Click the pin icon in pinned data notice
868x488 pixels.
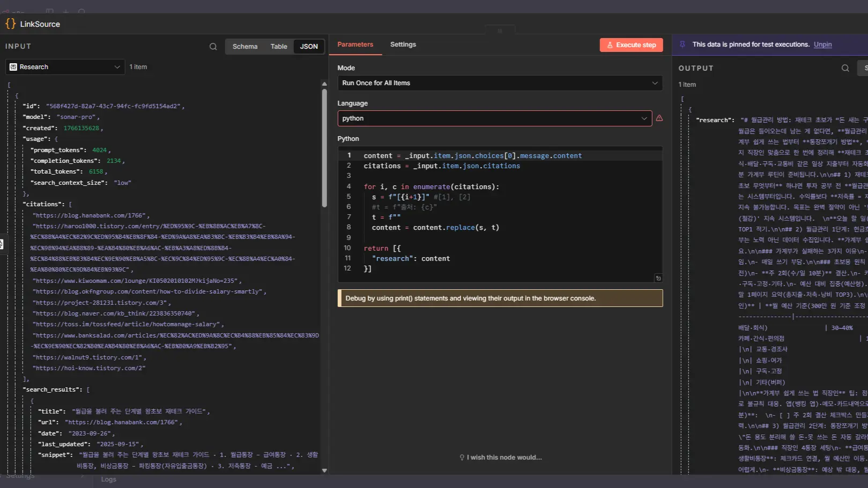[682, 44]
